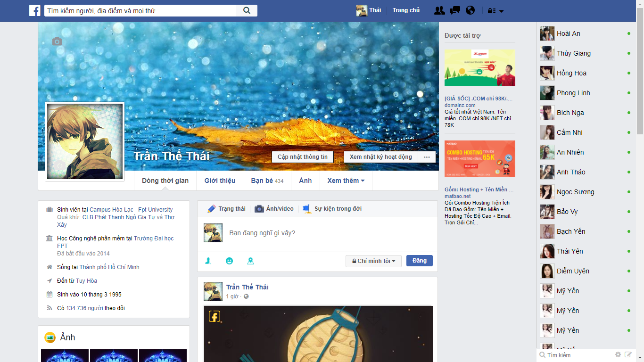Open chat options gear icon
This screenshot has height=362, width=644.
point(618,354)
